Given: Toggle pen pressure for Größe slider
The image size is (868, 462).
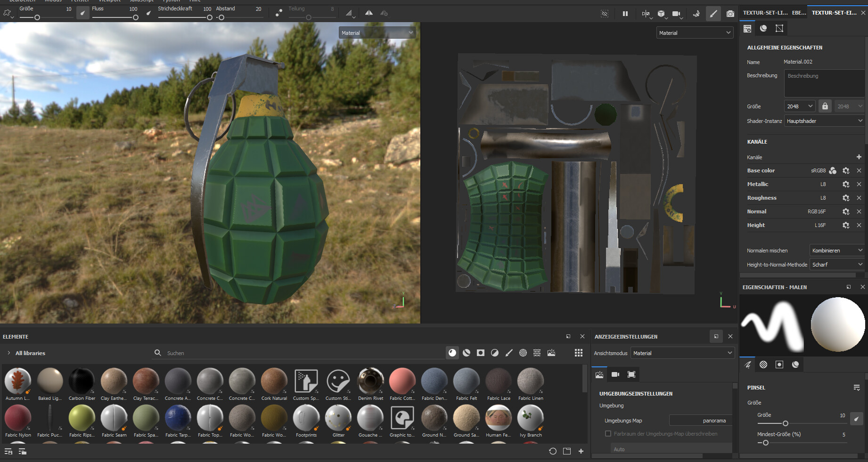Looking at the screenshot, I should click(x=856, y=418).
